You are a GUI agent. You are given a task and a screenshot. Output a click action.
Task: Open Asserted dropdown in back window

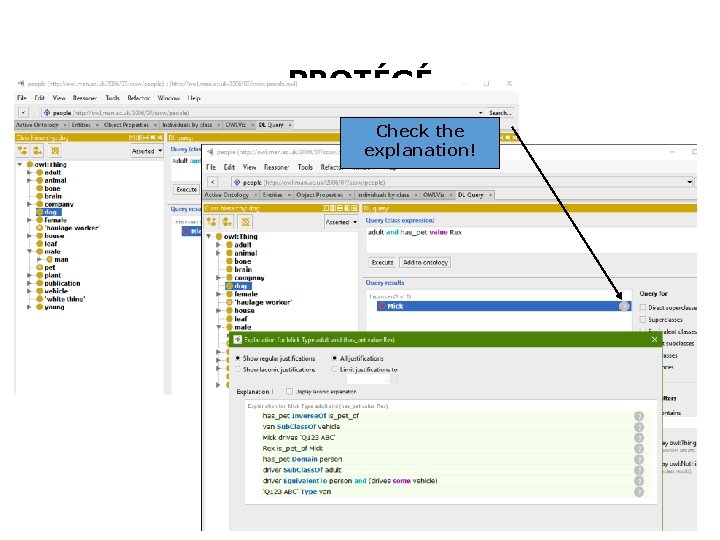[147, 151]
